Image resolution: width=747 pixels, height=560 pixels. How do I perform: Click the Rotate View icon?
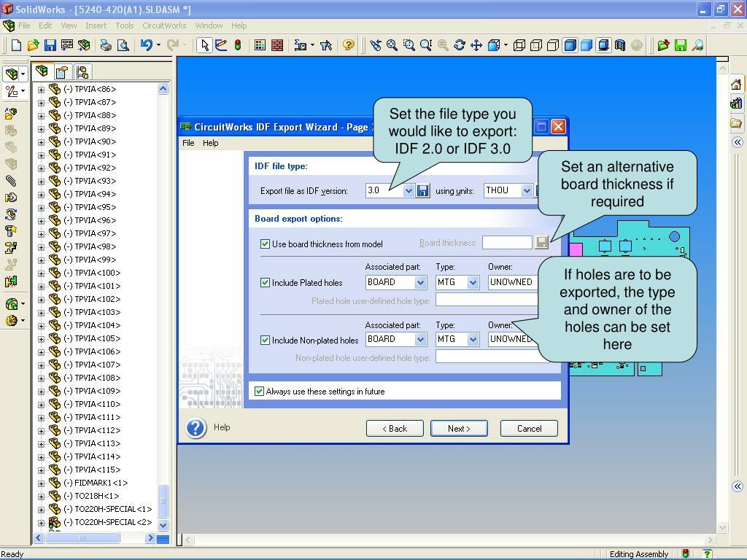point(460,45)
